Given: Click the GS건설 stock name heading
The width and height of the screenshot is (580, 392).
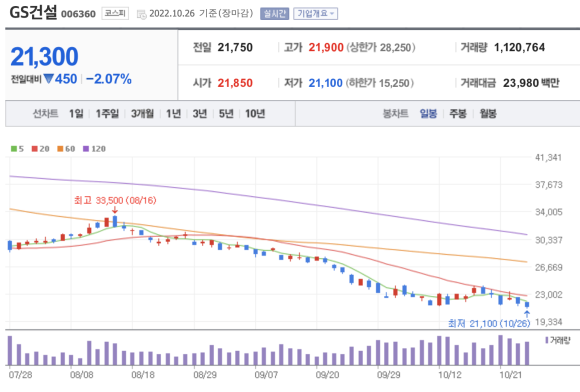Looking at the screenshot, I should (x=33, y=13).
